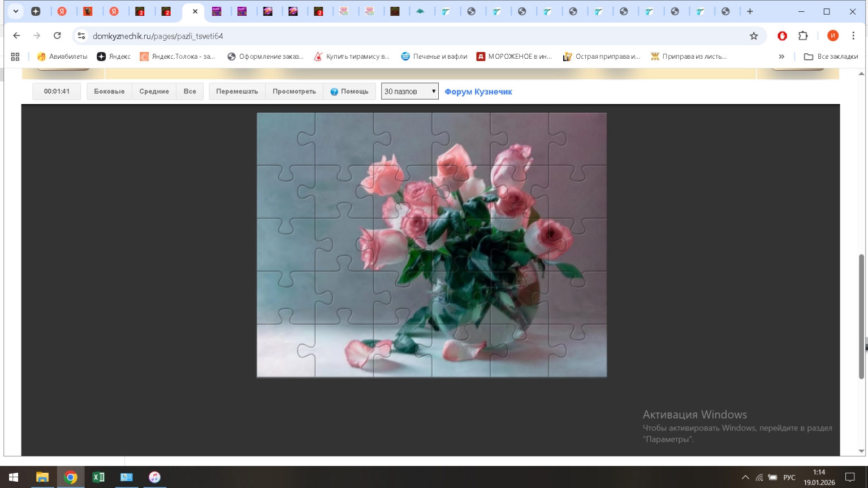Show hidden system tray icons
The width and height of the screenshot is (868, 488).
point(745,477)
